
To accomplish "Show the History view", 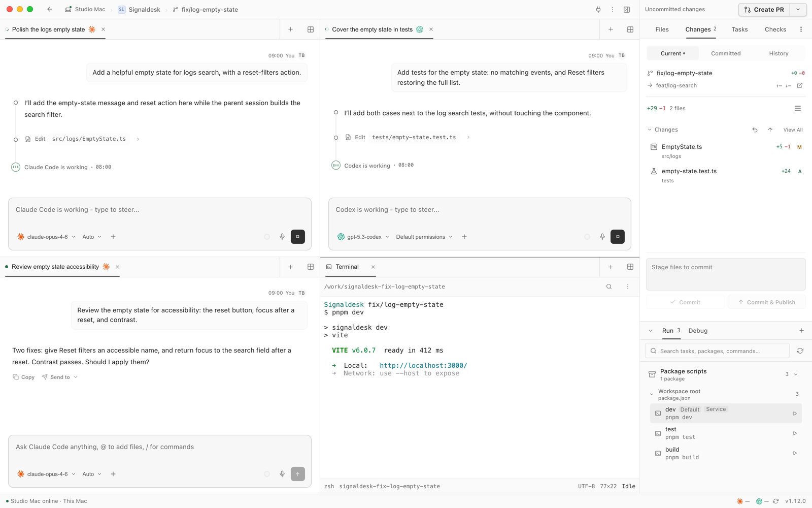I will point(779,53).
